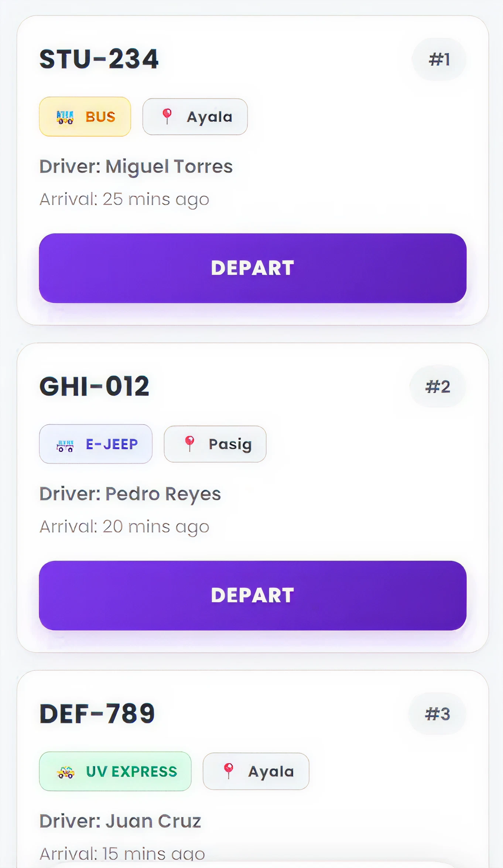
Task: Click the UV Express van icon
Action: pos(66,772)
